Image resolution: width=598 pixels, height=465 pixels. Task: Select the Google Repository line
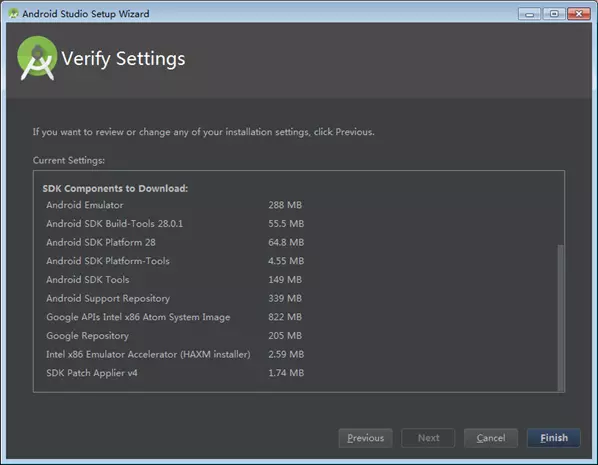click(x=174, y=336)
